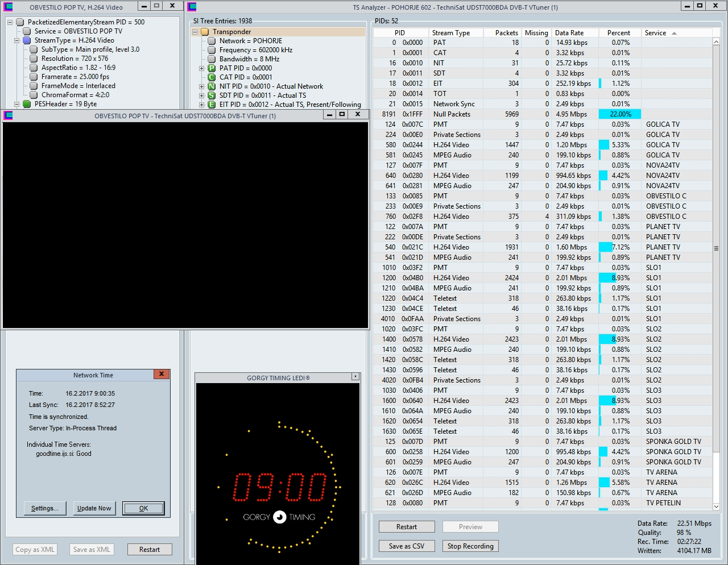This screenshot has width=728, height=565.
Task: Click the Service column header with sort arrow
Action: 676,33
